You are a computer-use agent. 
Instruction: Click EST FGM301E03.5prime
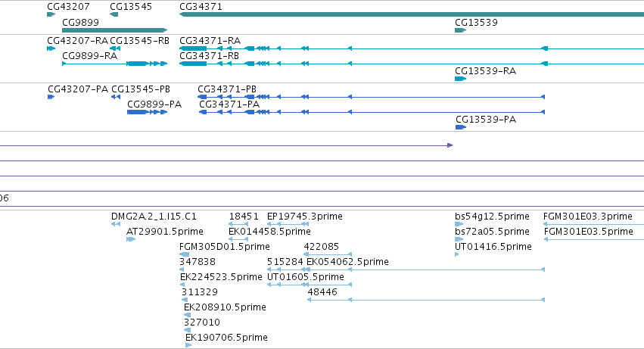click(x=588, y=232)
